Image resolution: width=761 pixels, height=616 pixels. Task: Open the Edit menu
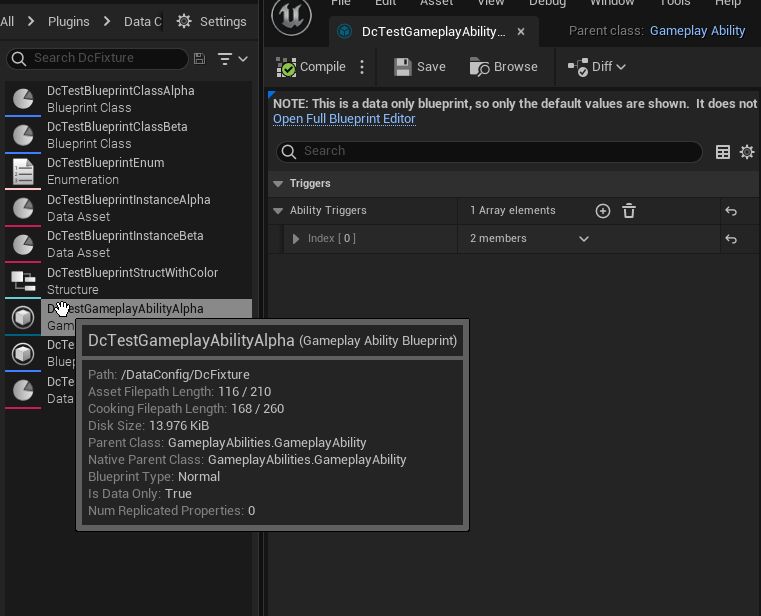(385, 3)
